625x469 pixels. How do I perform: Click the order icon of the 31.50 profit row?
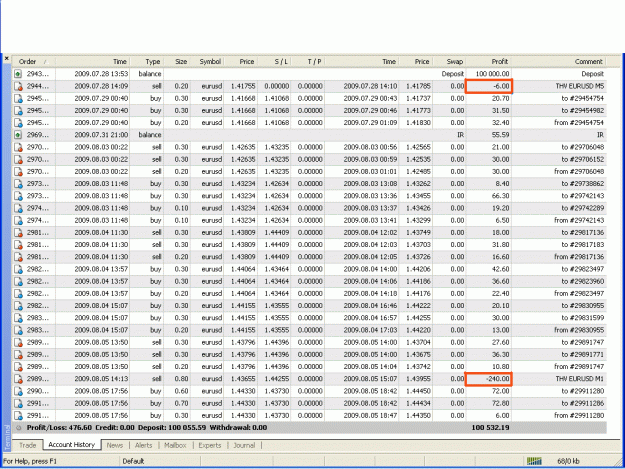(x=18, y=110)
